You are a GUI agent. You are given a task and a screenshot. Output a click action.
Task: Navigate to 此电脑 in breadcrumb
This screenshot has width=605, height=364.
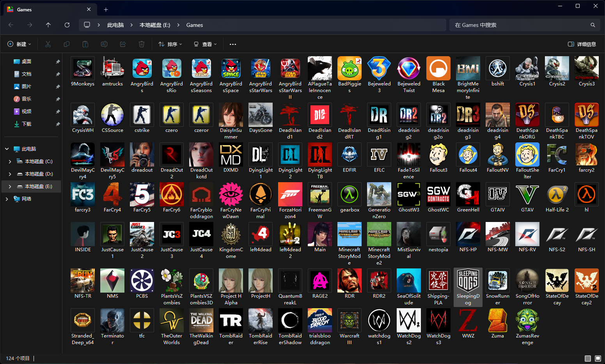(115, 25)
